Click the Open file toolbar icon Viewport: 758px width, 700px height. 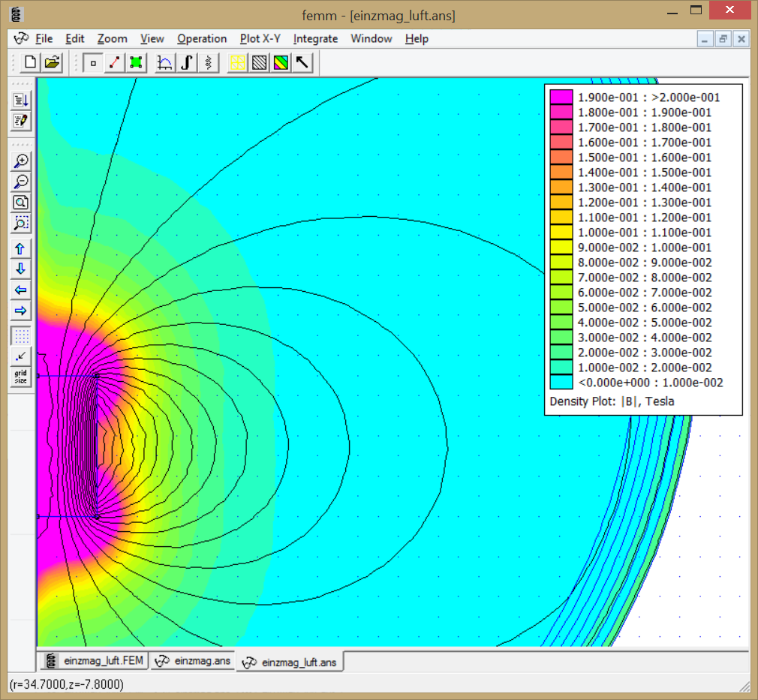53,62
